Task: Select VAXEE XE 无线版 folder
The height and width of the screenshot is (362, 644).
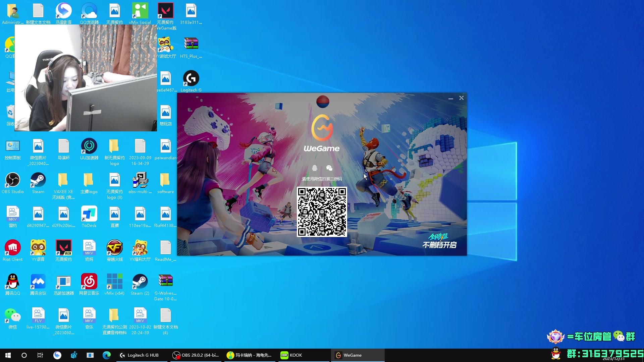Action: [64, 186]
